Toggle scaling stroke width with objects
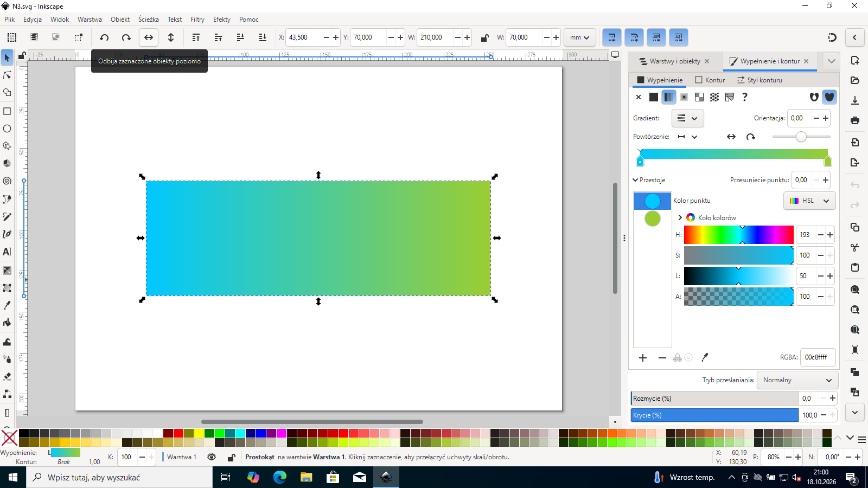 [x=612, y=37]
